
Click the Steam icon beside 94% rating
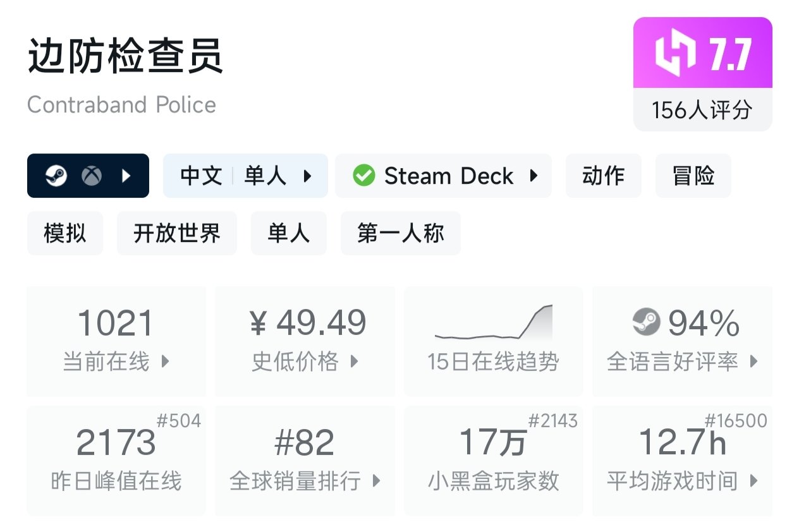pyautogui.click(x=646, y=322)
